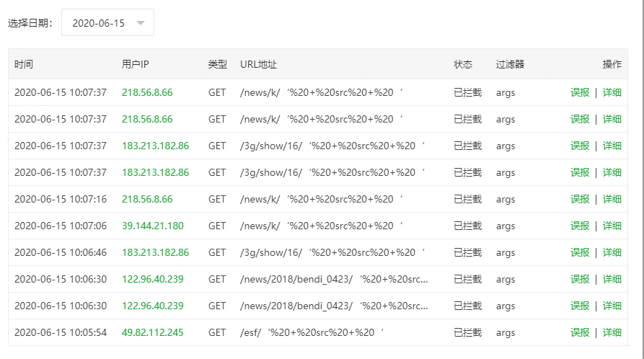Click 已拦截 status in the 10:06:46 row
Screen dimensions: 644x359
(468, 252)
